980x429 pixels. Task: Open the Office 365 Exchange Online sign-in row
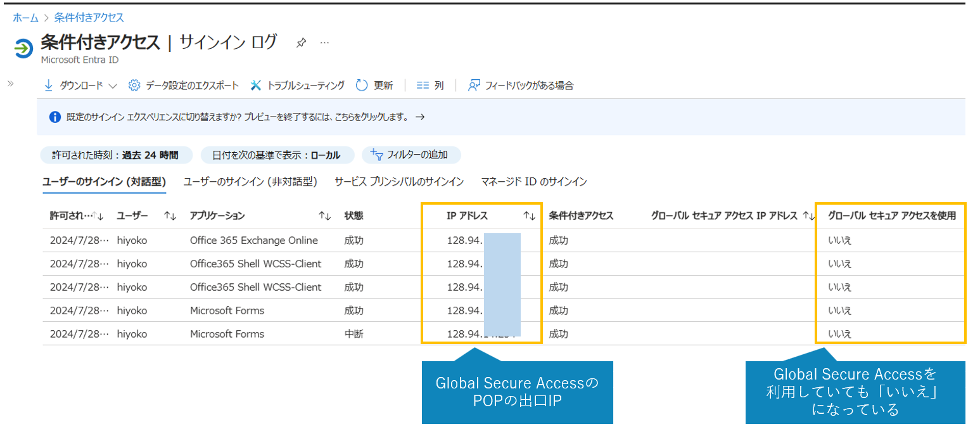coord(504,240)
